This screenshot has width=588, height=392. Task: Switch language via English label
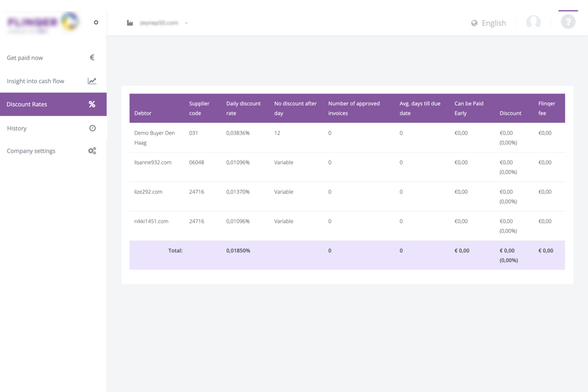(x=493, y=23)
